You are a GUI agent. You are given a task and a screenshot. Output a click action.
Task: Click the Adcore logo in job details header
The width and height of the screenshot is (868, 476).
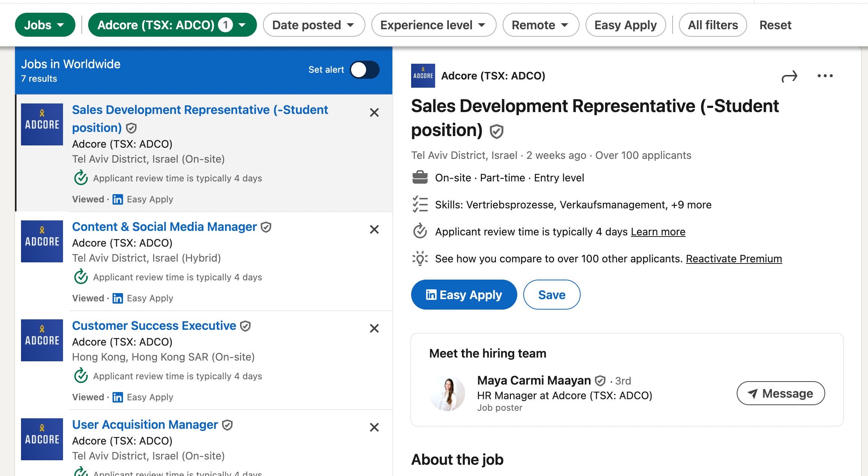coord(423,76)
